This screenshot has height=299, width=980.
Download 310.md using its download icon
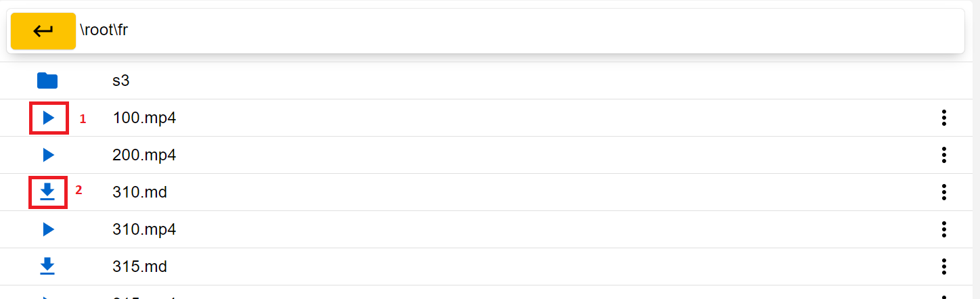pyautogui.click(x=47, y=192)
